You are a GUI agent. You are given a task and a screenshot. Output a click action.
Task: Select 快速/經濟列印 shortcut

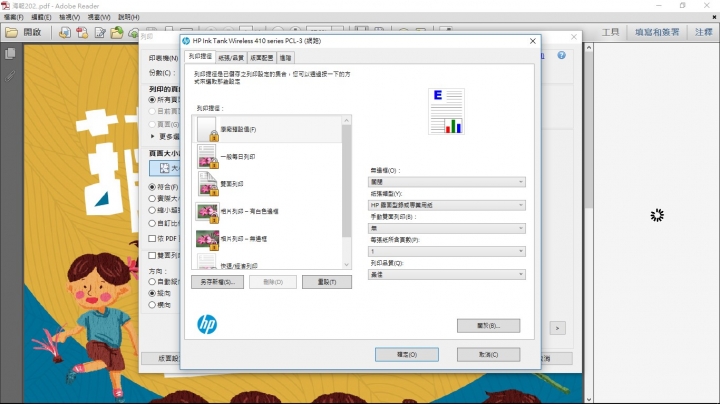[267, 261]
